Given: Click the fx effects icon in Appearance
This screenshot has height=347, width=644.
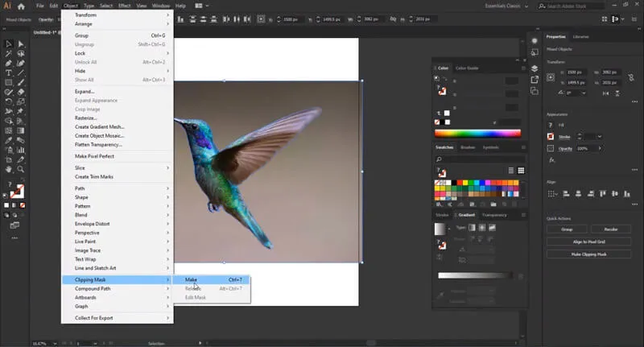Looking at the screenshot, I should click(x=552, y=160).
